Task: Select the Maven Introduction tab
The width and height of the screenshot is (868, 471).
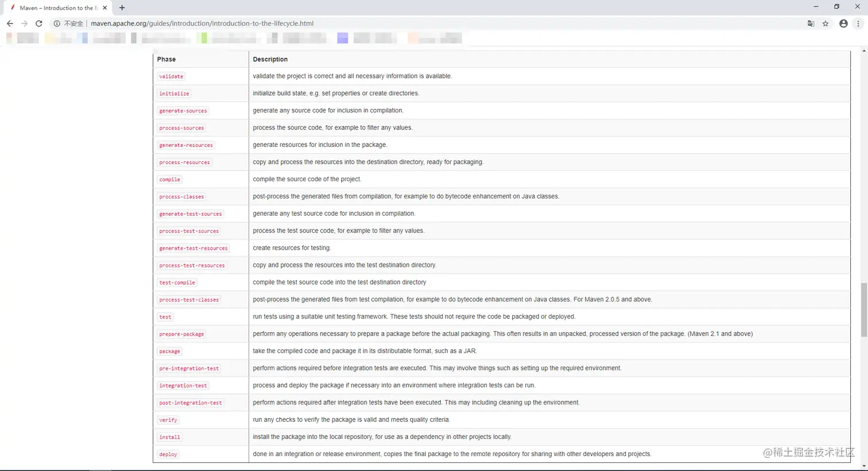Action: pos(57,8)
